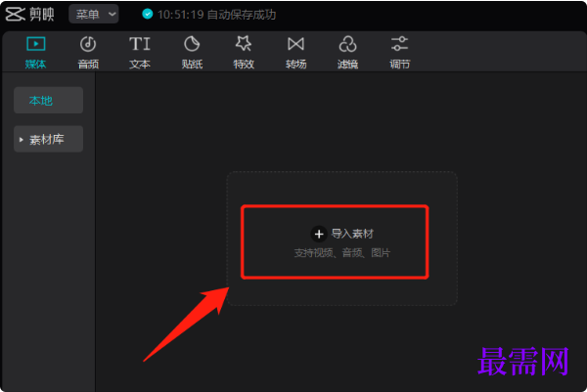Open the 音频 (Audio) tab

click(88, 53)
